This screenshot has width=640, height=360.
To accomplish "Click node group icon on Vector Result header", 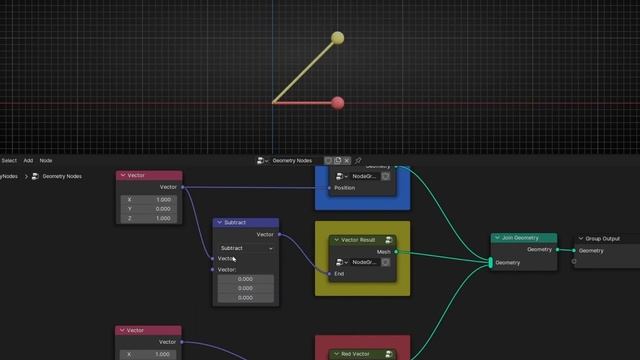I will click(x=389, y=240).
